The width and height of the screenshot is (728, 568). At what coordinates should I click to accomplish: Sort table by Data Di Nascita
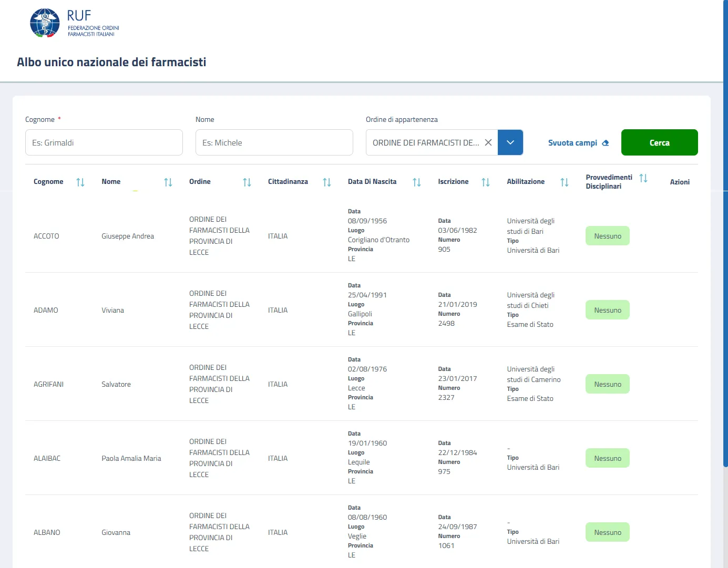pyautogui.click(x=417, y=182)
